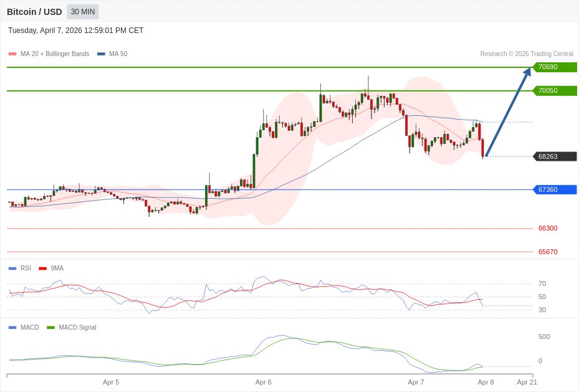
Task: Click the RSI 70 overbought axis label
Action: [542, 284]
